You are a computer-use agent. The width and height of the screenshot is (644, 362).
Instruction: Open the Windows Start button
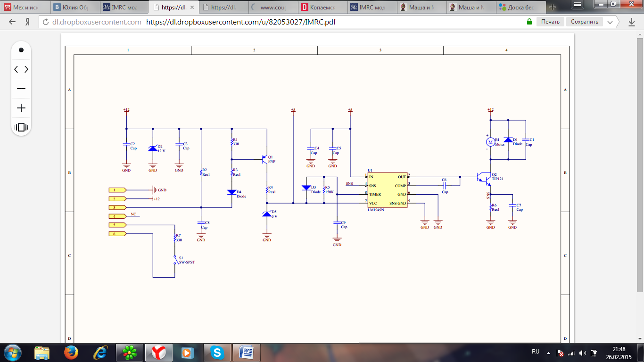click(x=13, y=352)
